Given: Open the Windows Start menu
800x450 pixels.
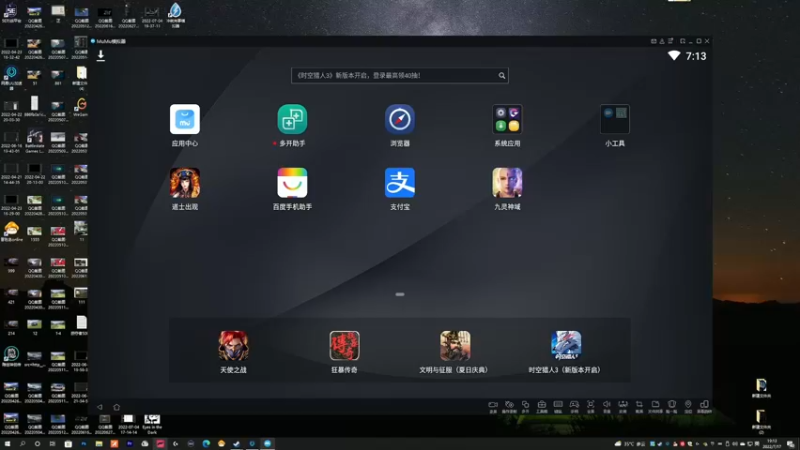Looking at the screenshot, I should point(7,444).
